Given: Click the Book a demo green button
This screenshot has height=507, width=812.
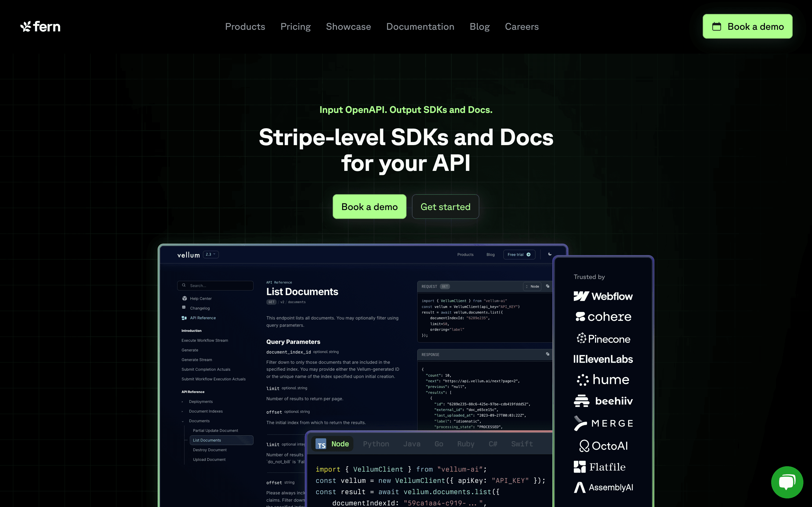Looking at the screenshot, I should [x=369, y=206].
